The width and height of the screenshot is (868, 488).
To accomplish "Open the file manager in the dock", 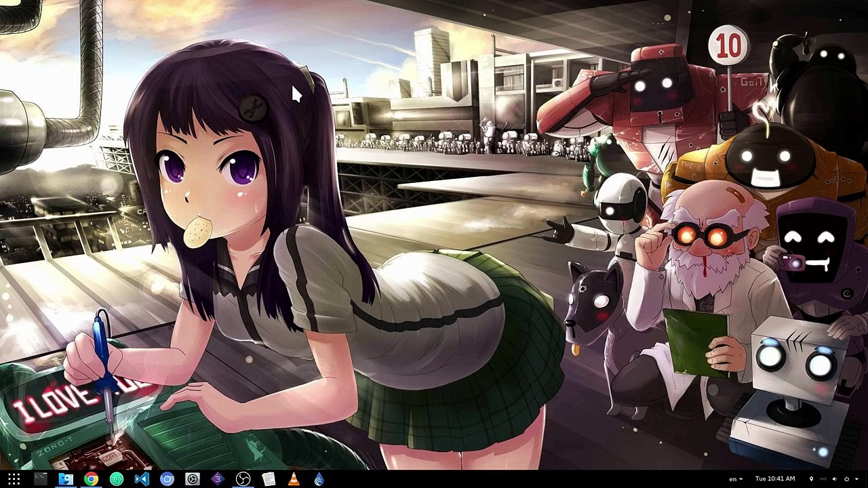I will tap(66, 479).
